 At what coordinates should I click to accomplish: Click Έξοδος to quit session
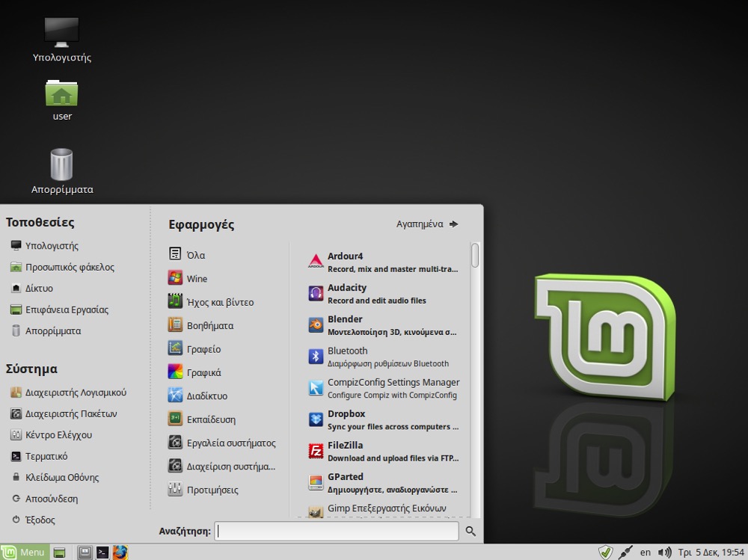click(x=40, y=520)
